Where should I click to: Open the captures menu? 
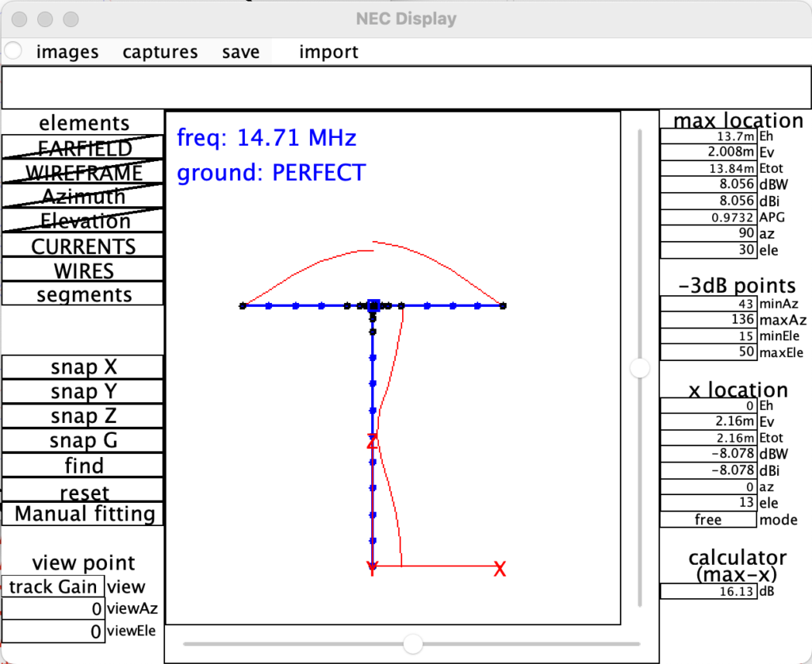(159, 52)
